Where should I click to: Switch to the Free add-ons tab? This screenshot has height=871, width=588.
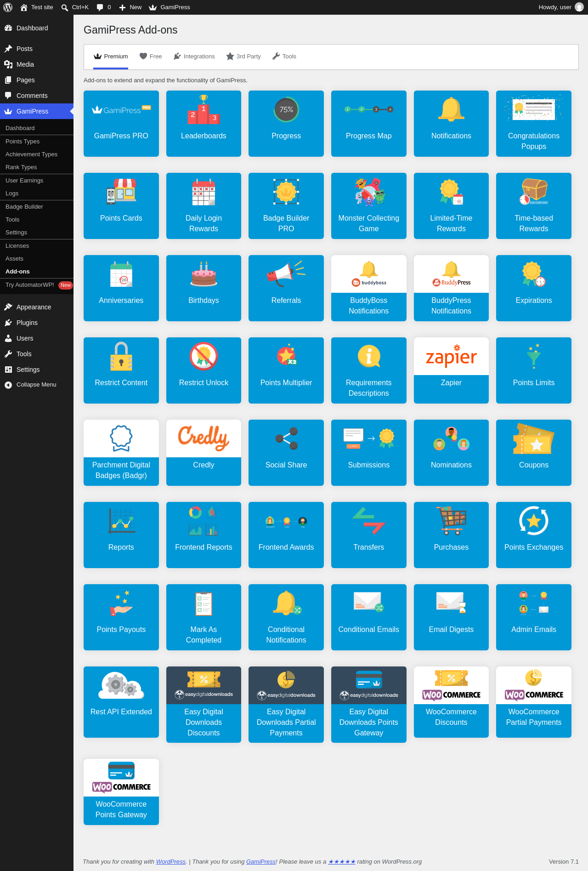[151, 57]
